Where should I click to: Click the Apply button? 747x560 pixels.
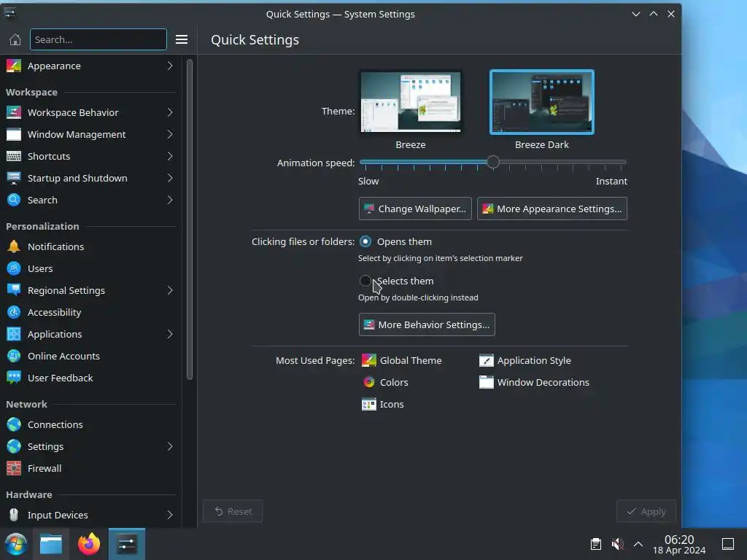pos(646,511)
